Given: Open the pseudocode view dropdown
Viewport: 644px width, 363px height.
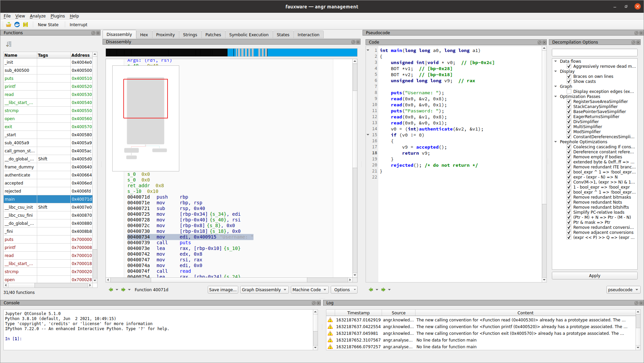Looking at the screenshot, I should point(622,289).
